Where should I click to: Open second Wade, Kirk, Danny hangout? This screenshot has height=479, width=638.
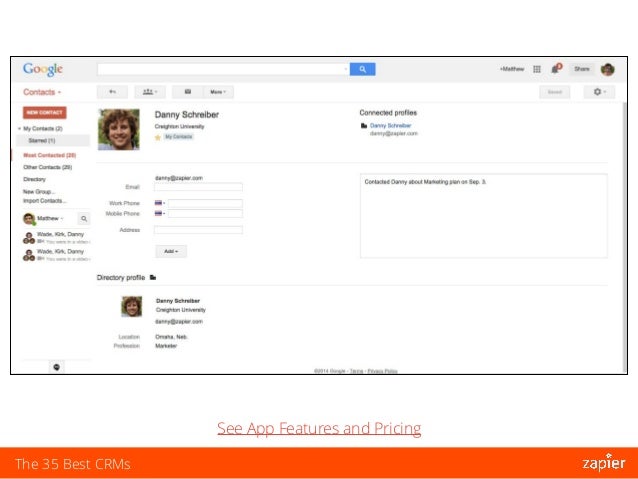point(57,255)
